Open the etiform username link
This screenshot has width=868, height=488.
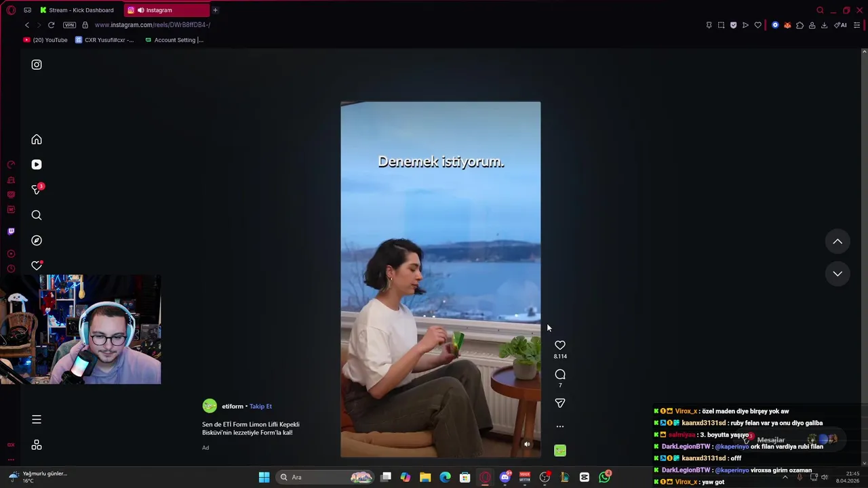pyautogui.click(x=233, y=407)
